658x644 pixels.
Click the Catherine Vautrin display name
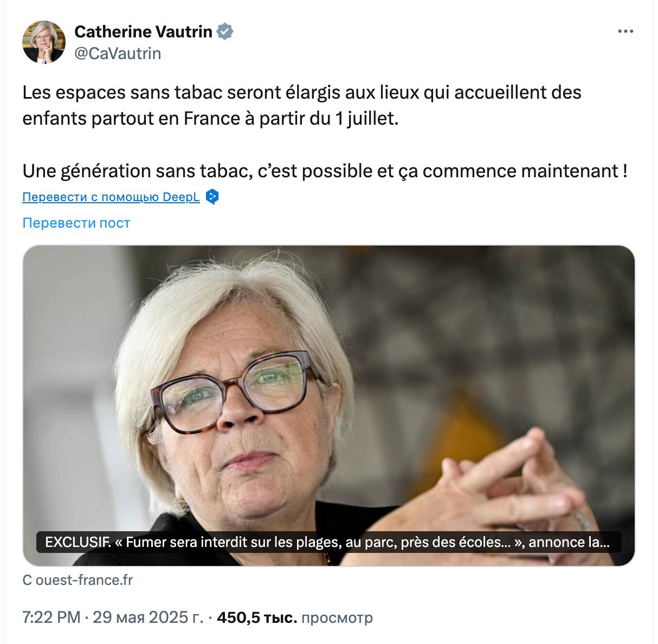[143, 31]
